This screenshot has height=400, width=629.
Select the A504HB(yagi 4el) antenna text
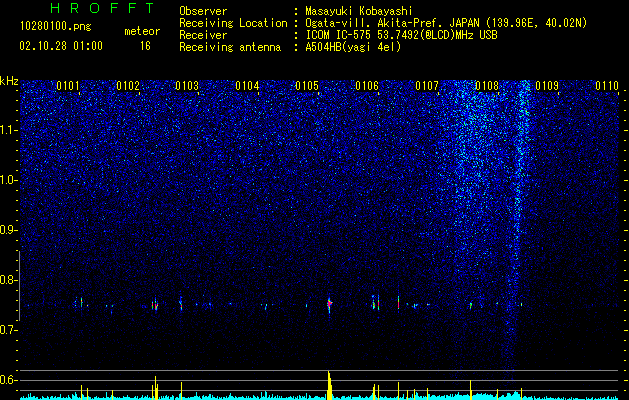(x=353, y=47)
